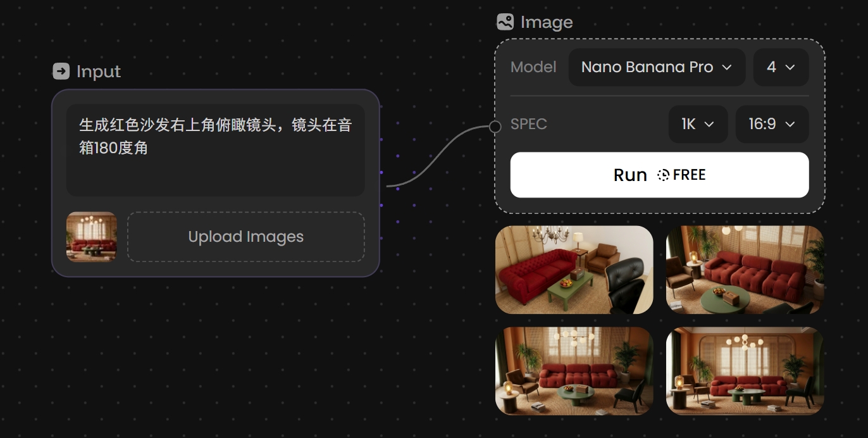The width and height of the screenshot is (868, 438).
Task: Open the bottom-left generated room image
Action: [574, 371]
